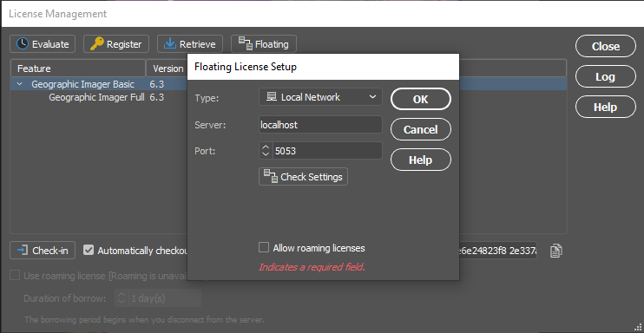Open the license Log
644x333 pixels.
pos(606,76)
